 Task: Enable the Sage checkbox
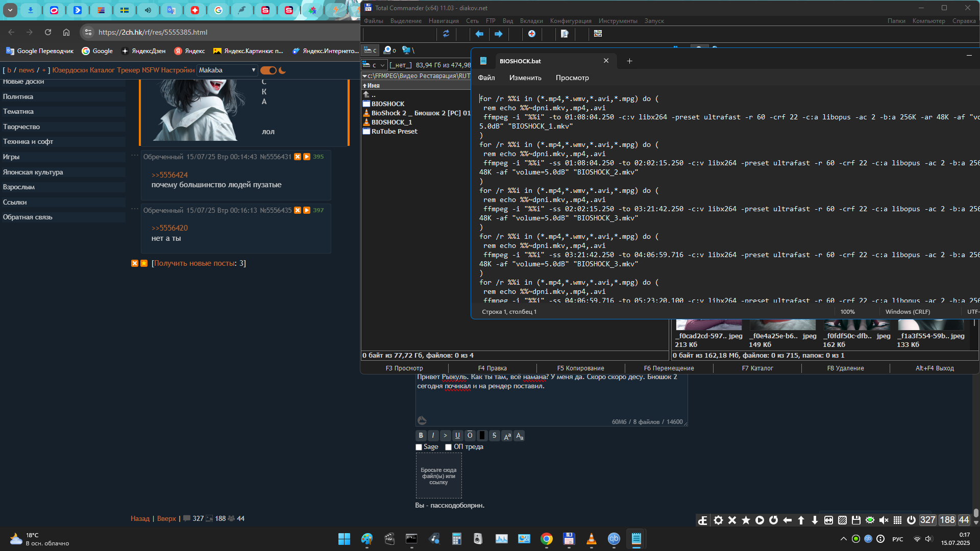click(419, 447)
